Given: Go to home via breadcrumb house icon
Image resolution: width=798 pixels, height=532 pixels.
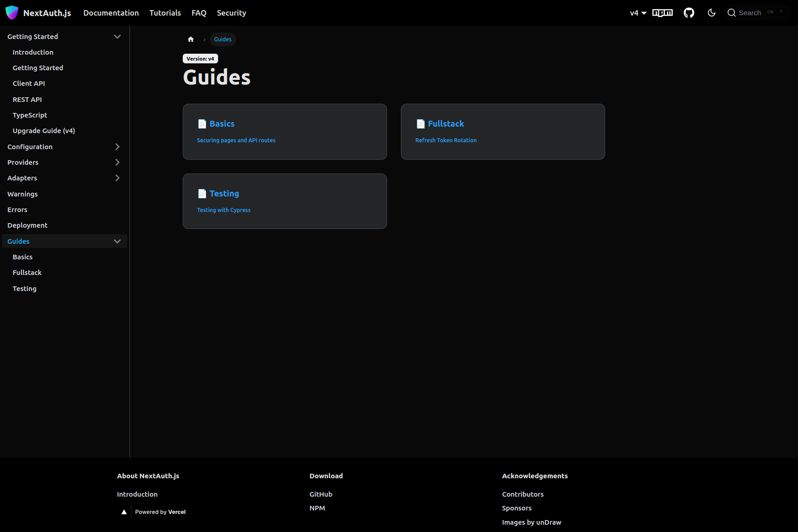Looking at the screenshot, I should [x=191, y=39].
